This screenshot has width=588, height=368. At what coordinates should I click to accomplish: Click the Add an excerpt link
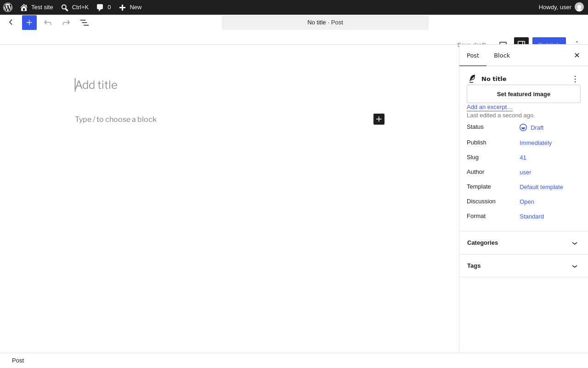[490, 107]
